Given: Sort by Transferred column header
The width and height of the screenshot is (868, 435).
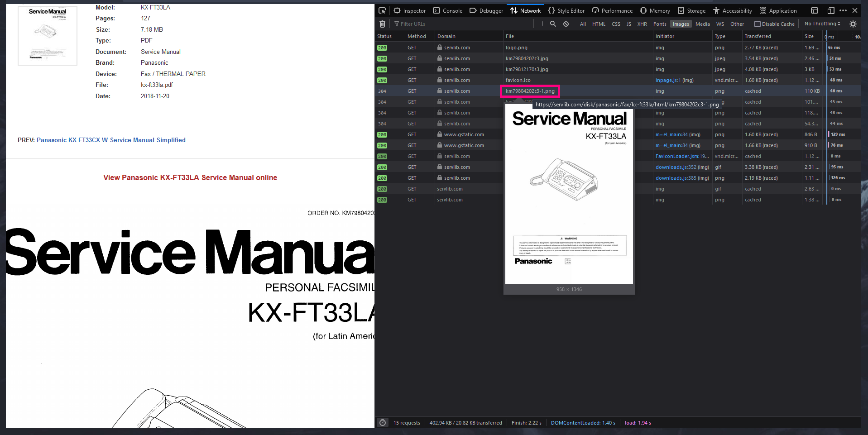Looking at the screenshot, I should coord(772,36).
